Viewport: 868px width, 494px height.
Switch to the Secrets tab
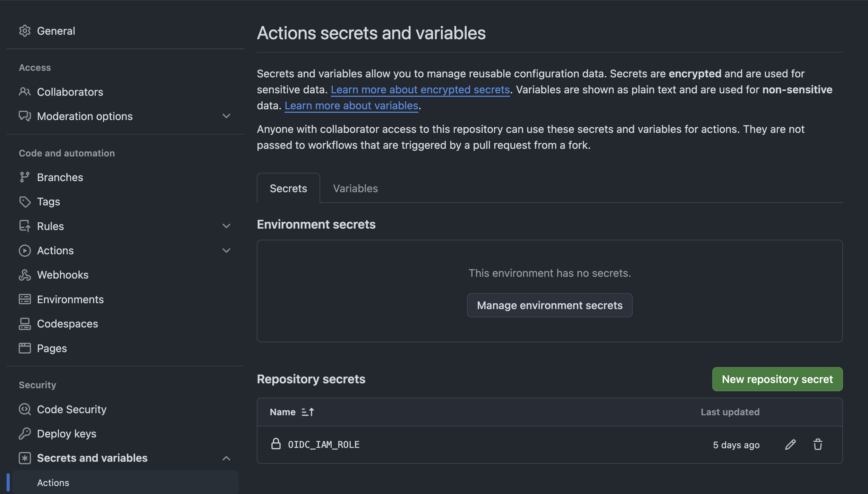pyautogui.click(x=288, y=188)
